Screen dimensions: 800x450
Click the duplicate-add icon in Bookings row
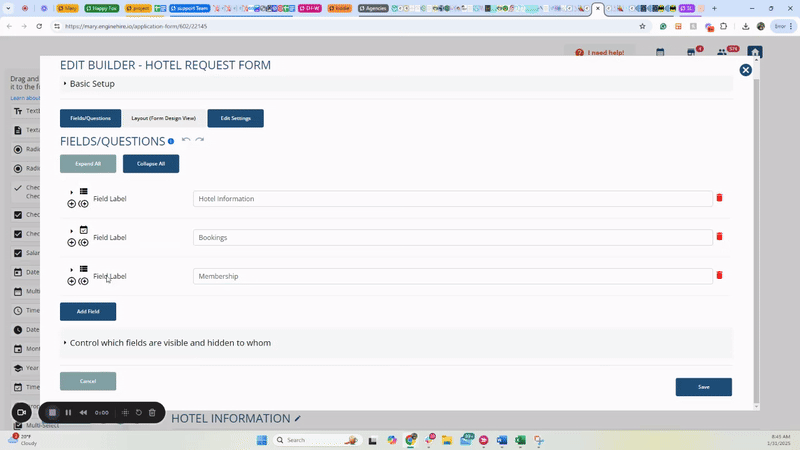point(84,242)
